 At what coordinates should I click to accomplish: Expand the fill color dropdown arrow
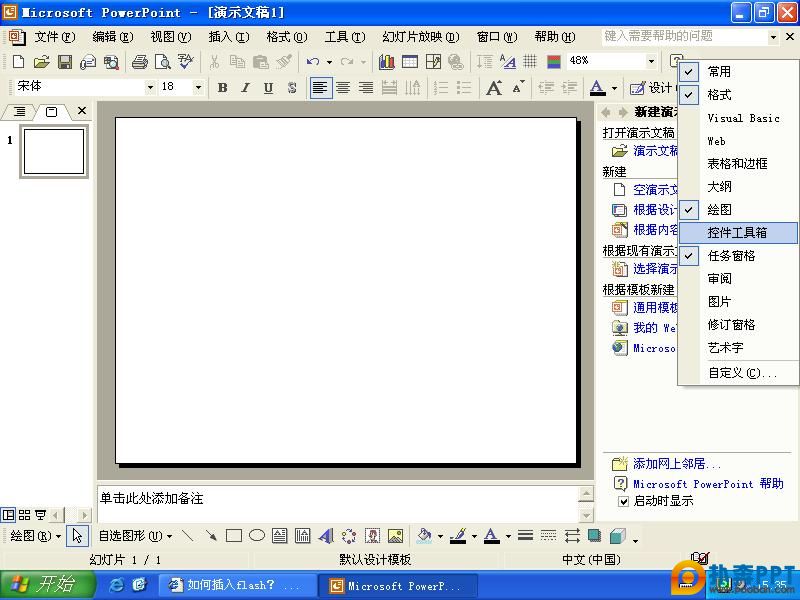point(440,536)
